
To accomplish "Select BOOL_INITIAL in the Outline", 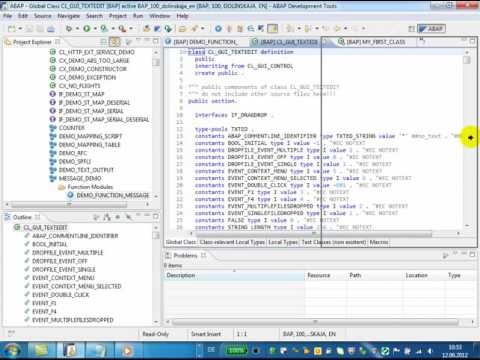I will 49,244.
